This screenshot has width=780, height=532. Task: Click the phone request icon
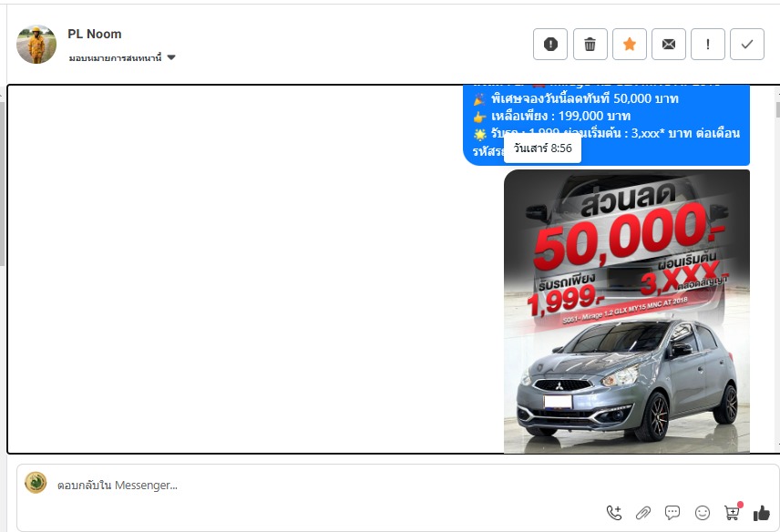click(x=614, y=513)
